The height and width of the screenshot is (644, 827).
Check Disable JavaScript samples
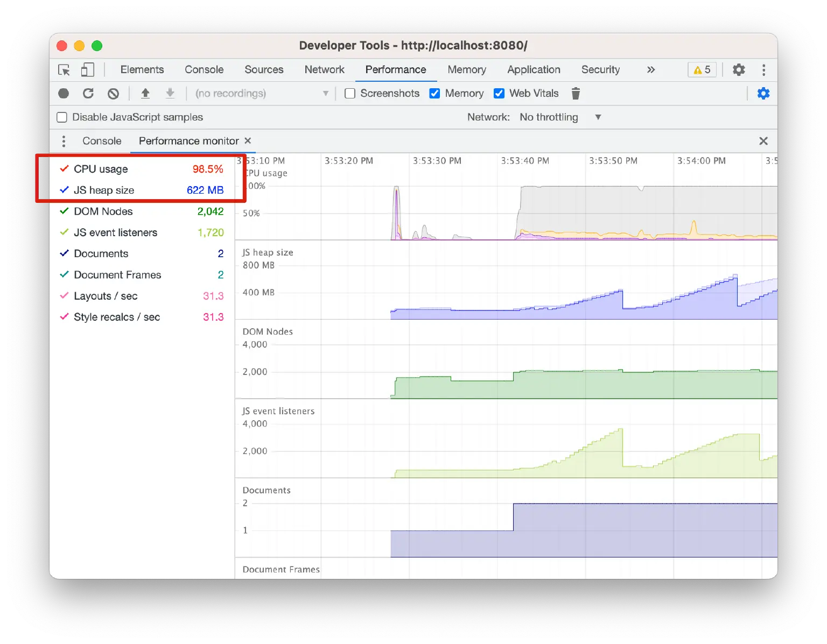[62, 117]
